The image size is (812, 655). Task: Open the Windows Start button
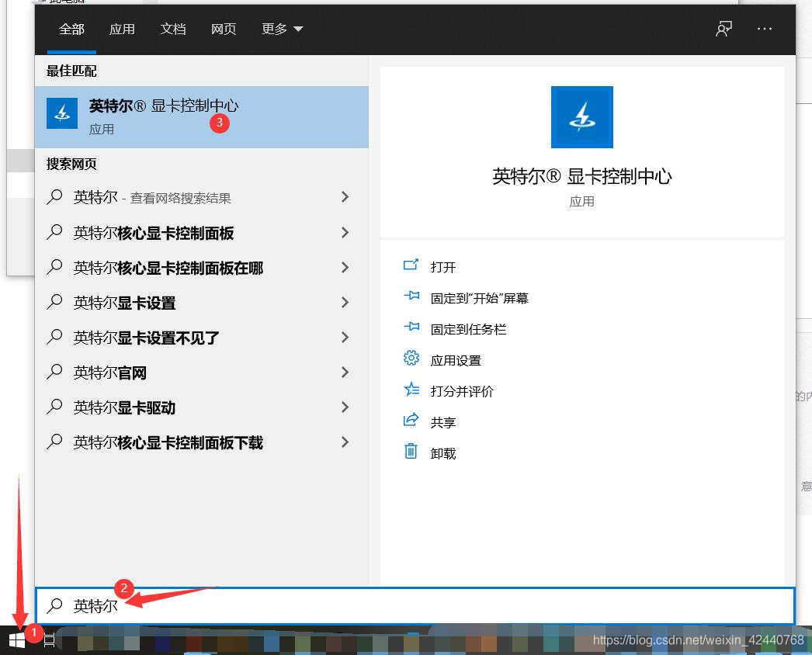coord(16,640)
